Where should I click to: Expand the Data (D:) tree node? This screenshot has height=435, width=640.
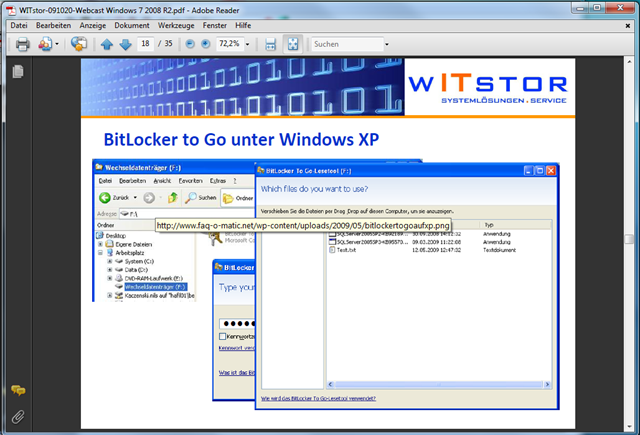coord(109,270)
